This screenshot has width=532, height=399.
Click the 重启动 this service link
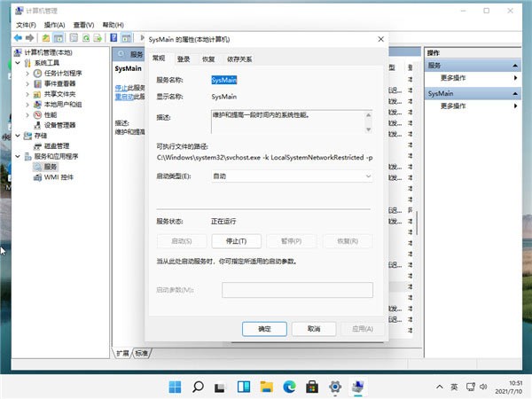click(123, 97)
